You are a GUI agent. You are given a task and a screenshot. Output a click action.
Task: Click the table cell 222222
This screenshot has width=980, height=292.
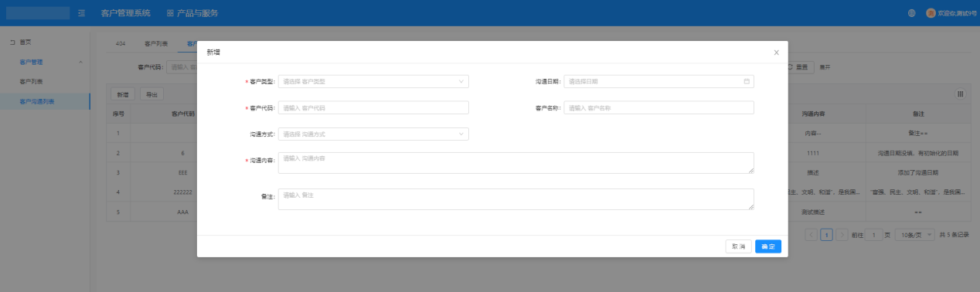(x=183, y=192)
